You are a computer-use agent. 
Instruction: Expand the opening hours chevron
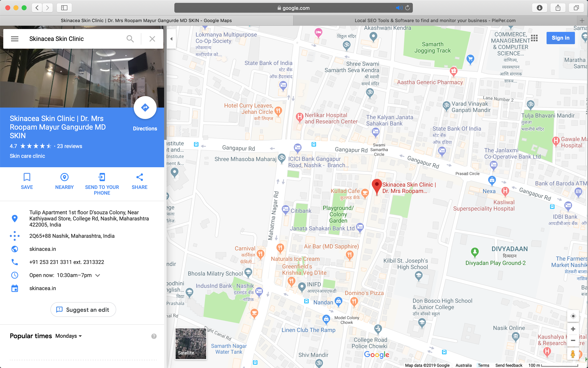[x=98, y=275]
